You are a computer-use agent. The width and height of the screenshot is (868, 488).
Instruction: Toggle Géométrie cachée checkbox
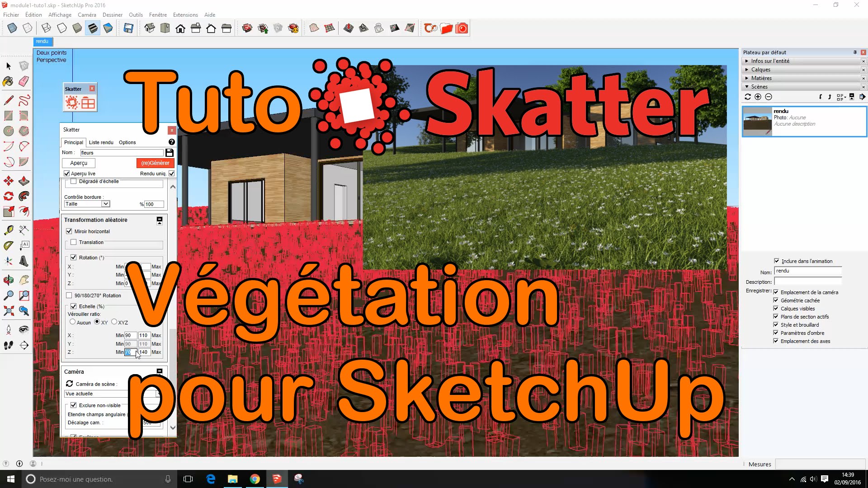(776, 300)
